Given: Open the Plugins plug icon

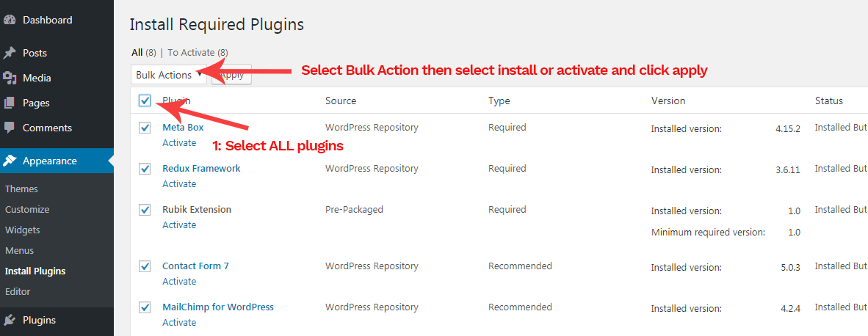Looking at the screenshot, I should [x=9, y=320].
